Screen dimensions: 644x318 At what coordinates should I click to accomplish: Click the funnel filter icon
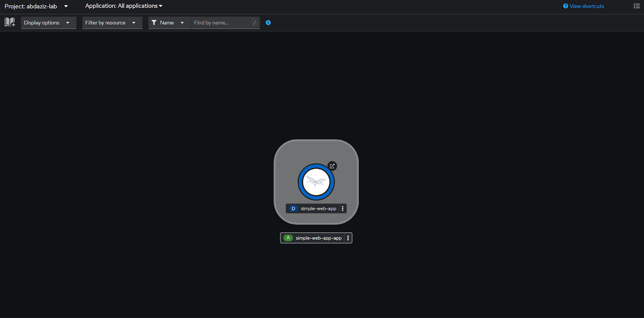coord(154,23)
